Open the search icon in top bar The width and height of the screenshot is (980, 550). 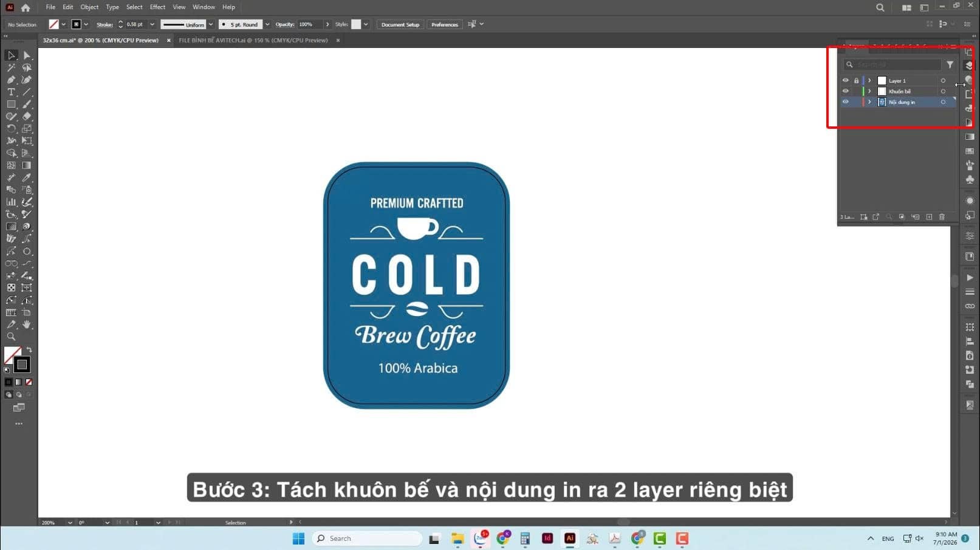pos(880,8)
